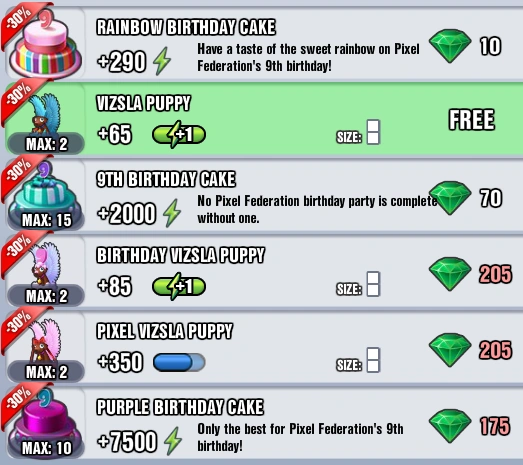Click the green gem beside price 70
The width and height of the screenshot is (523, 465).
450,198
